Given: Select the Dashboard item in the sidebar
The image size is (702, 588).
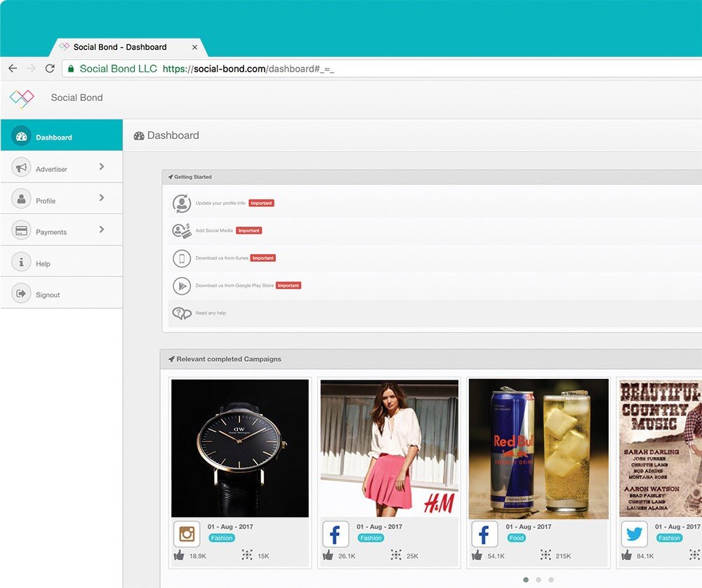Looking at the screenshot, I should (x=53, y=138).
